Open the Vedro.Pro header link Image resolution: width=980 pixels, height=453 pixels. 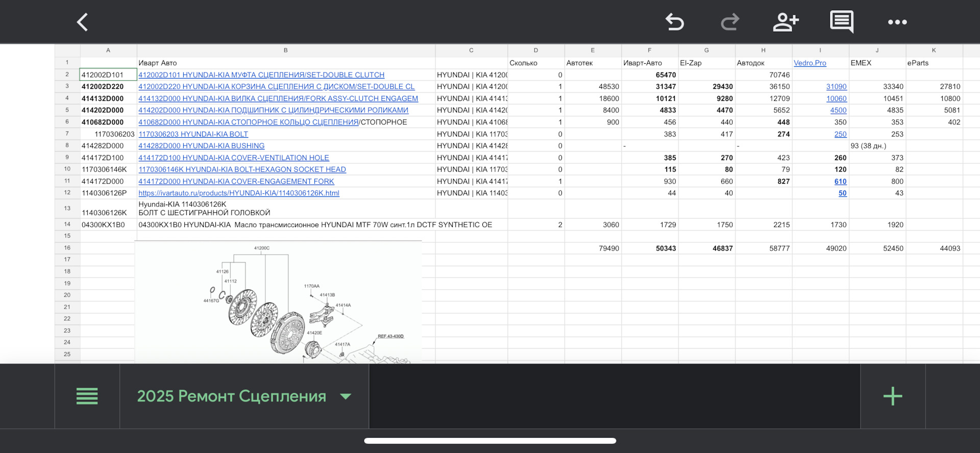coord(810,63)
